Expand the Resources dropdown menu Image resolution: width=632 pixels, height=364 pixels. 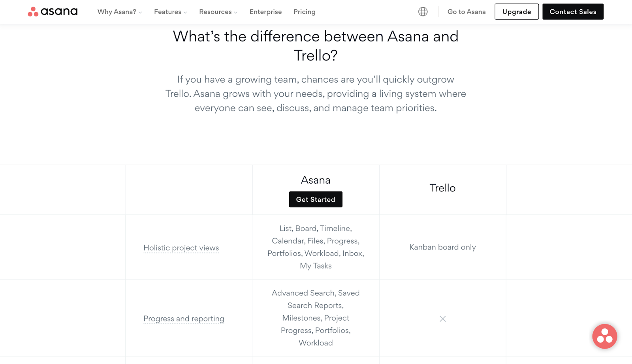[218, 12]
